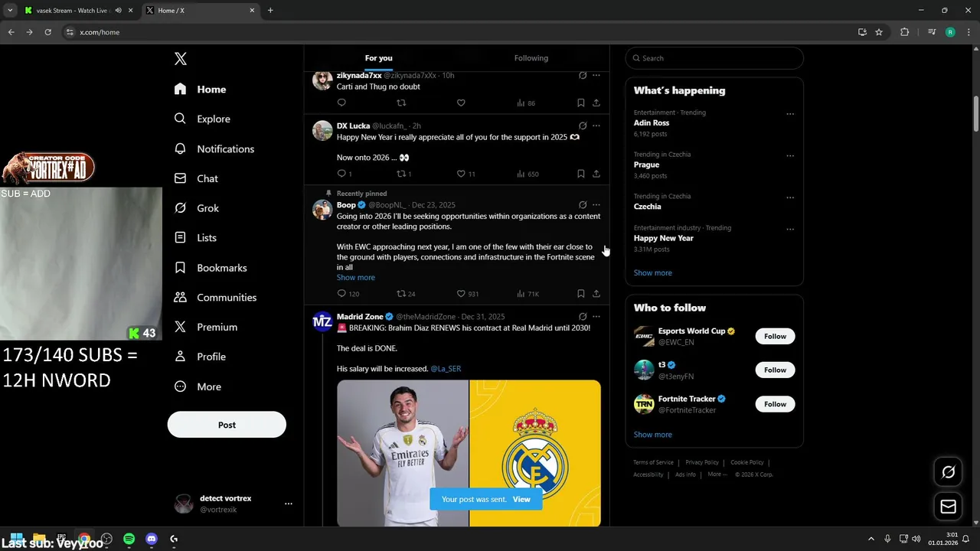Open Grok in the sidebar

click(x=197, y=208)
